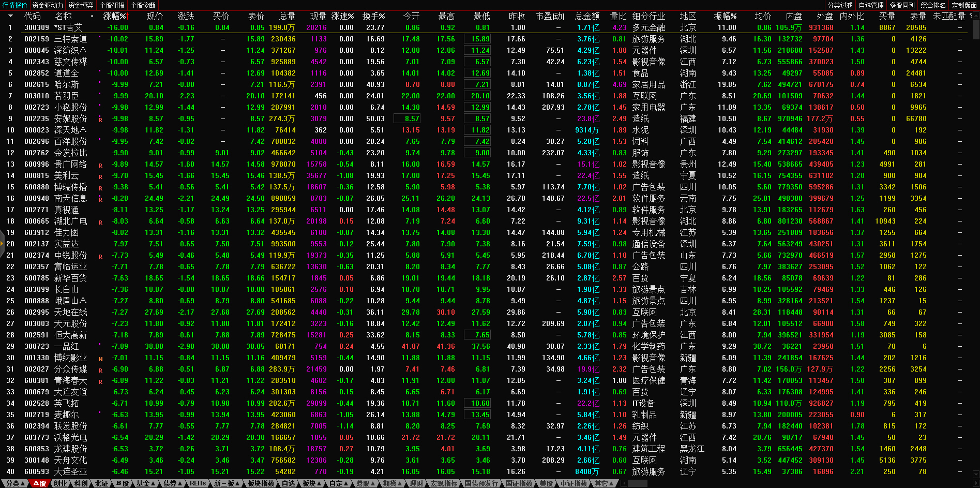Expand the 新三板 dropdown tab

click(x=227, y=483)
